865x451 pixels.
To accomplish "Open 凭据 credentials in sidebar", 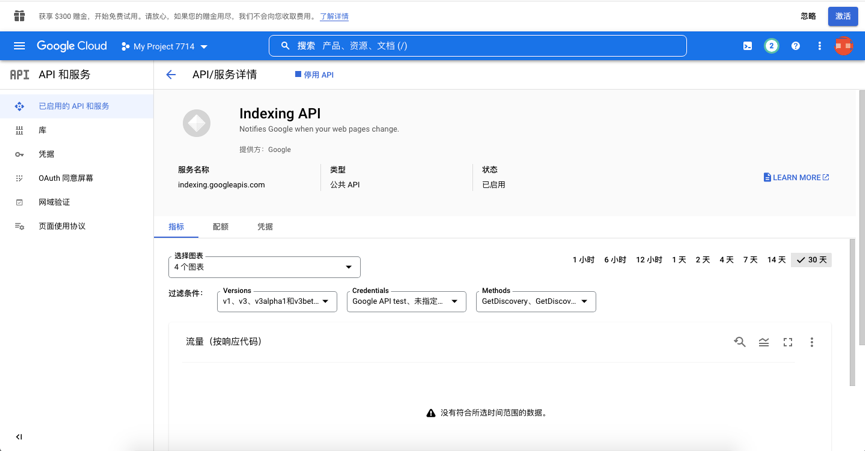I will point(77,154).
